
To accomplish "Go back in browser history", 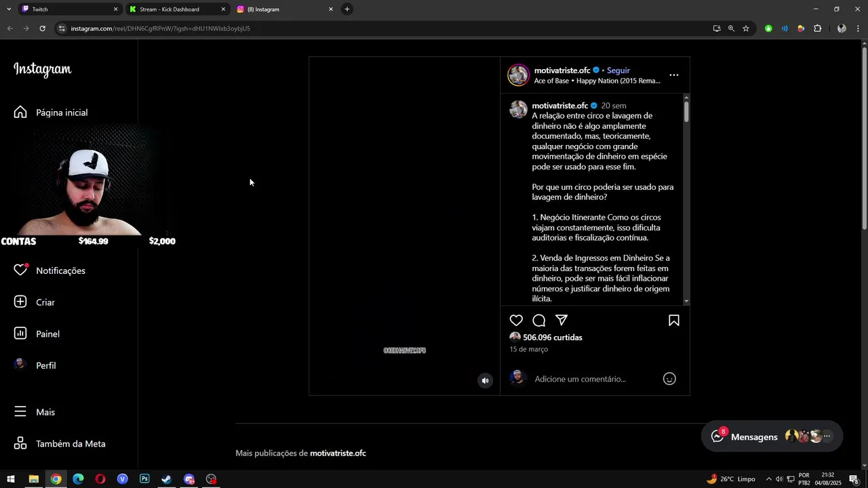I will tap(9, 28).
